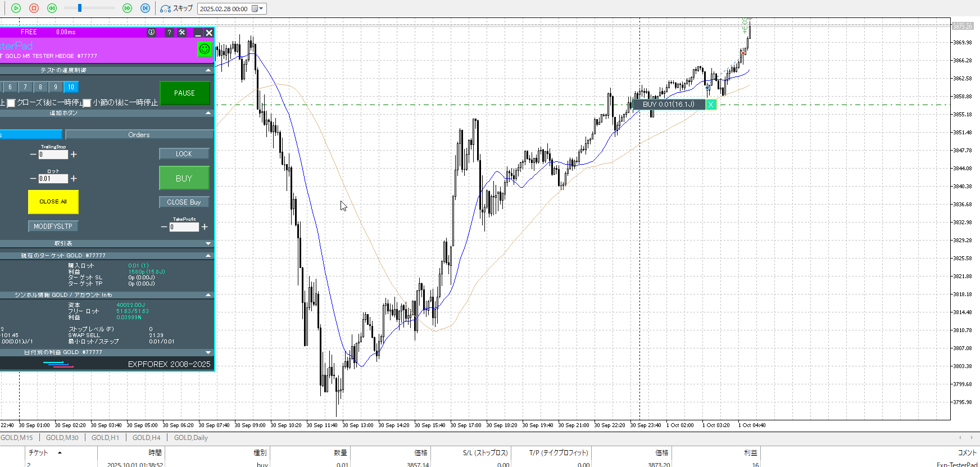Collapse the テストの速度制御 section
980x467 pixels.
click(208, 70)
